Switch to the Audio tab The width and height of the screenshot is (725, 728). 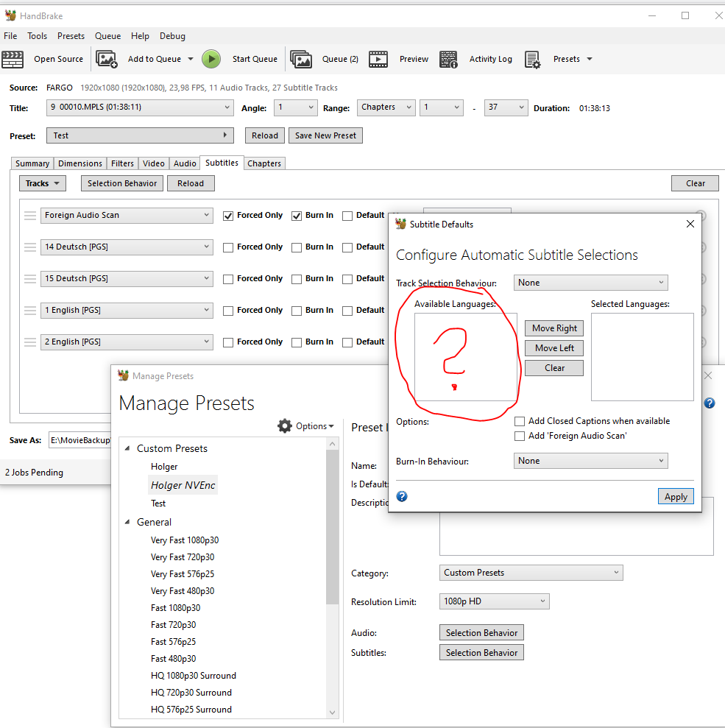pos(184,163)
